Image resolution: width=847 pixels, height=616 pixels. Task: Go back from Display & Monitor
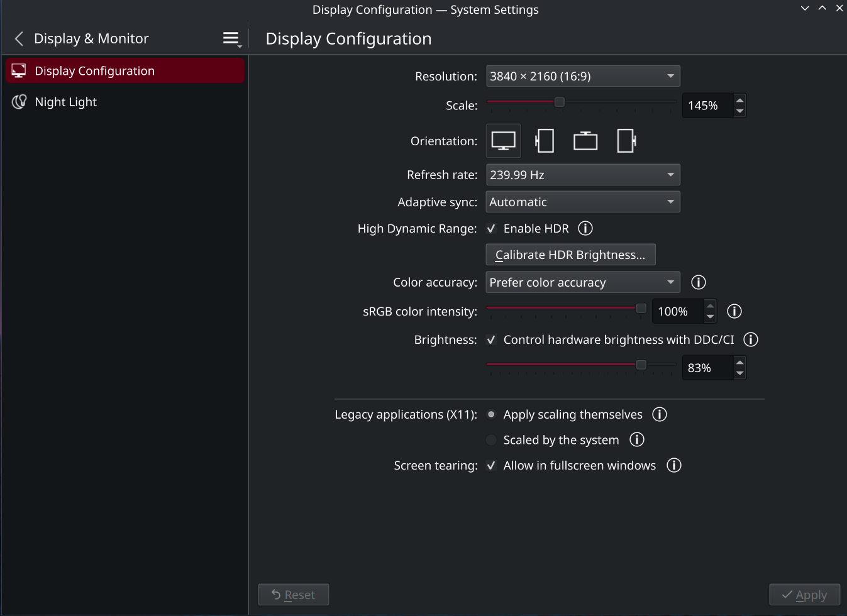19,39
